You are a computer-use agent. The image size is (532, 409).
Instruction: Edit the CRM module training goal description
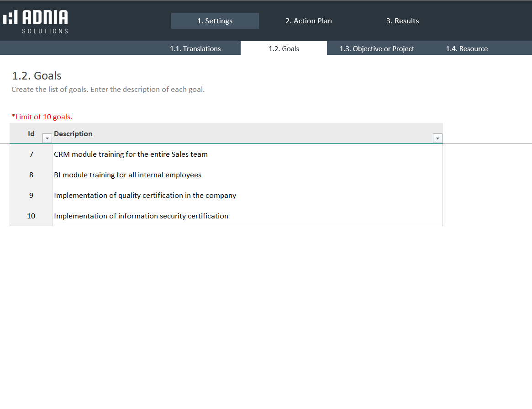point(131,154)
